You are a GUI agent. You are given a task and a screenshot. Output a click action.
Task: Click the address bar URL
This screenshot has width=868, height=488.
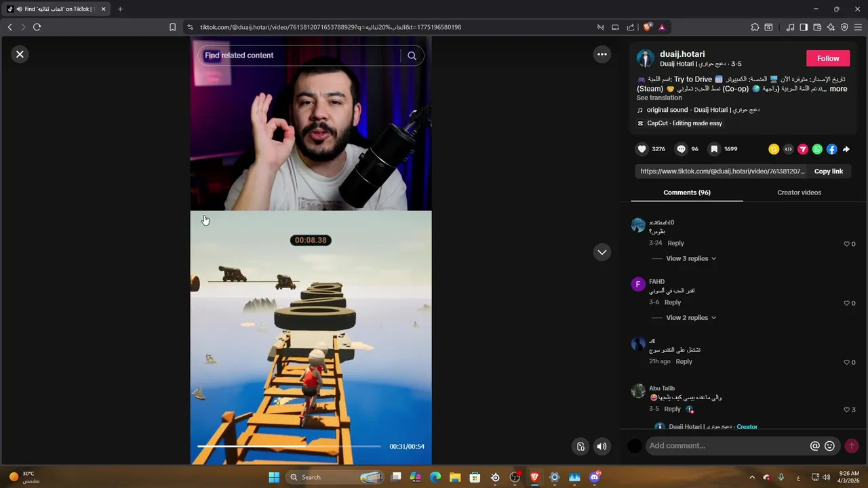(x=330, y=27)
